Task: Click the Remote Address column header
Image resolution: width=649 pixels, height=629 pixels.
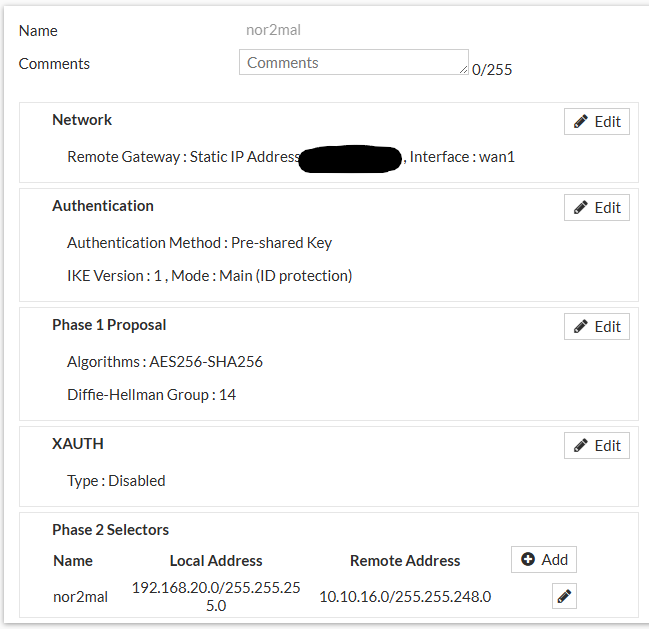Action: click(405, 561)
